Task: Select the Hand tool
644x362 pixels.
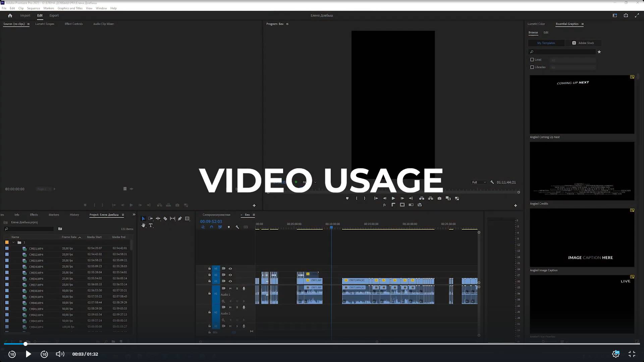Action: point(144,226)
